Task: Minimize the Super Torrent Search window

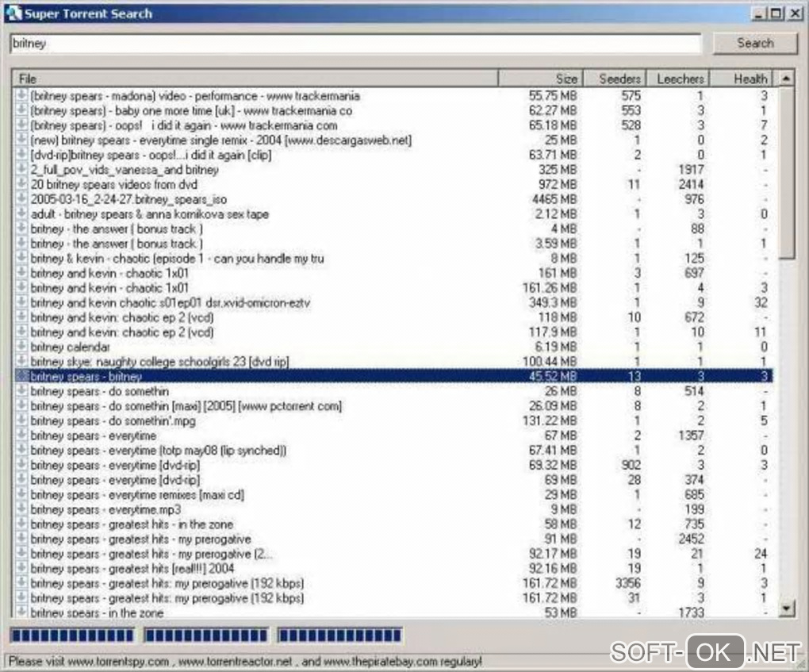Action: pyautogui.click(x=758, y=13)
